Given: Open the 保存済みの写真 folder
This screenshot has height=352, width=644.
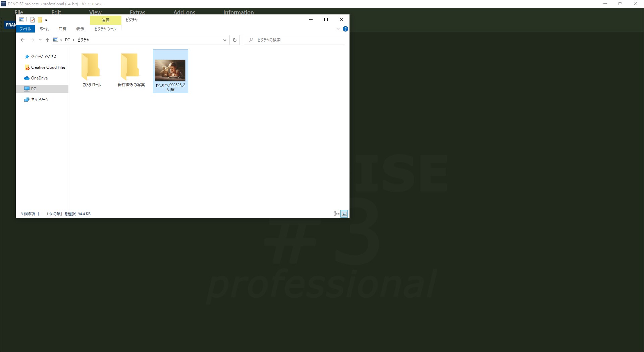Looking at the screenshot, I should coord(131,70).
